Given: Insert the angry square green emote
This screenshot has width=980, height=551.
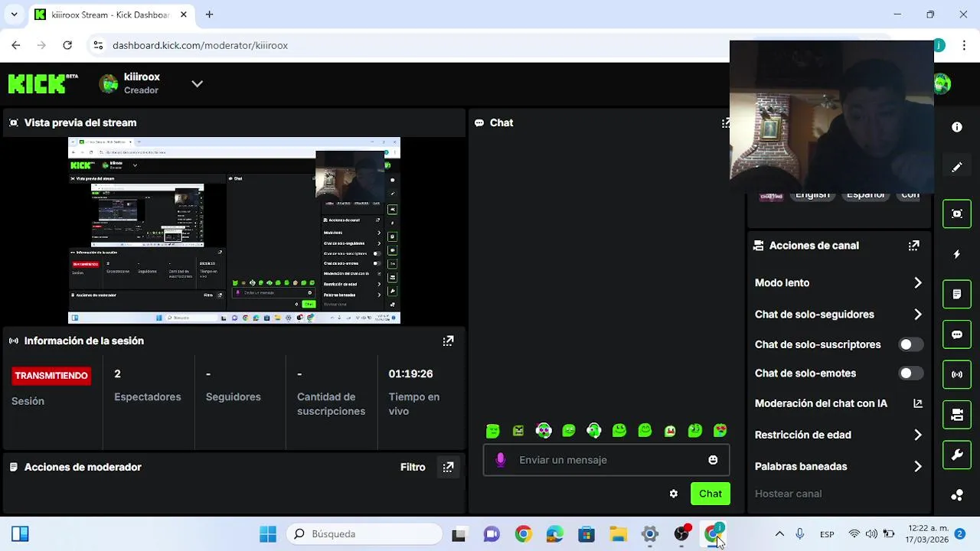Looking at the screenshot, I should (518, 431).
